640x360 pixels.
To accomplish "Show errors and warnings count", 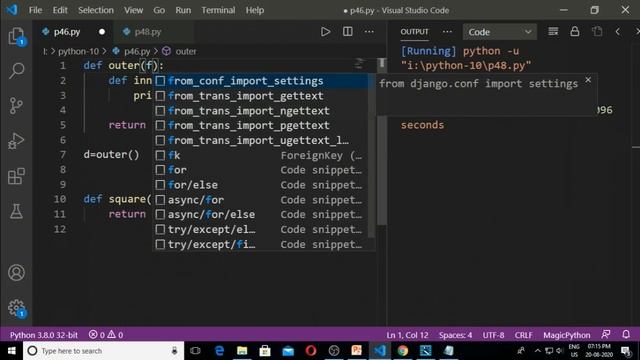I will tap(106, 335).
